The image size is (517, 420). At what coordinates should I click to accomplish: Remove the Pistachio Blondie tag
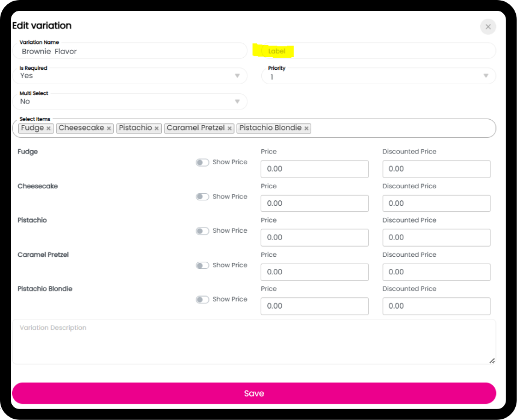pos(306,128)
